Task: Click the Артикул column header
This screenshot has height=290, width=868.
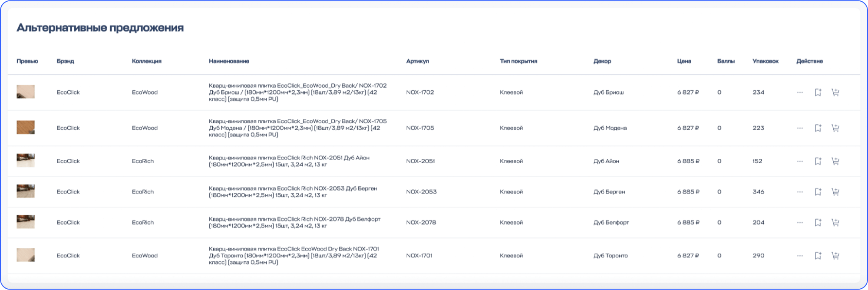Action: coord(417,61)
